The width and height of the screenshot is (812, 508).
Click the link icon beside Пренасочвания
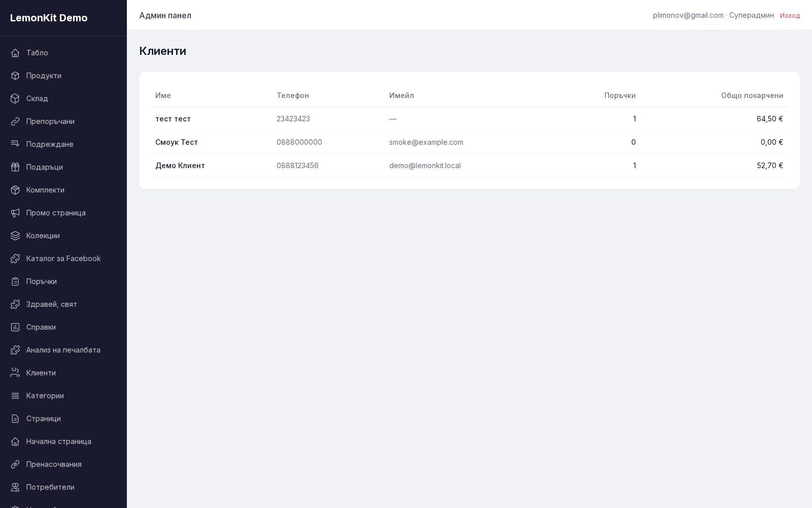tap(15, 464)
